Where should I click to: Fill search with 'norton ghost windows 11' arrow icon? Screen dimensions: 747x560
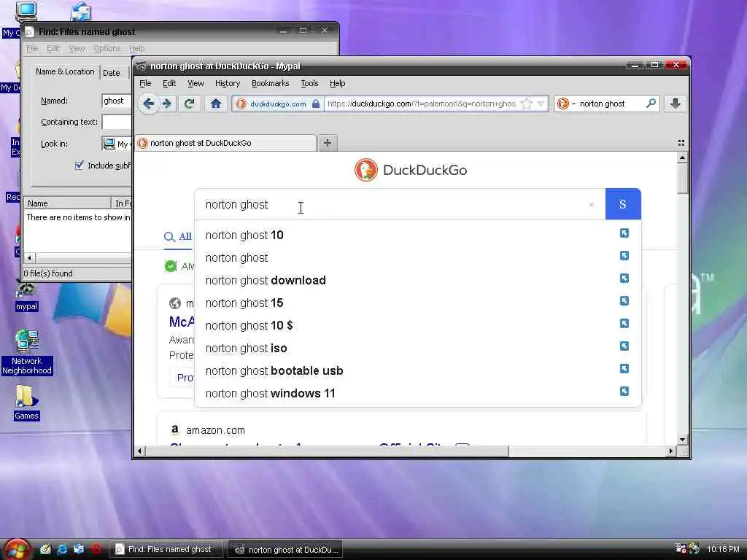point(624,392)
